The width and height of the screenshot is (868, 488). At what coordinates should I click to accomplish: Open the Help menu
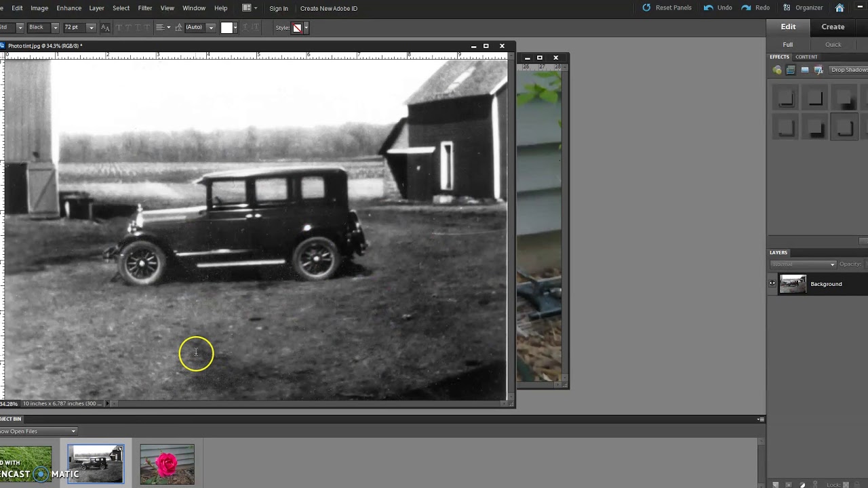[220, 8]
